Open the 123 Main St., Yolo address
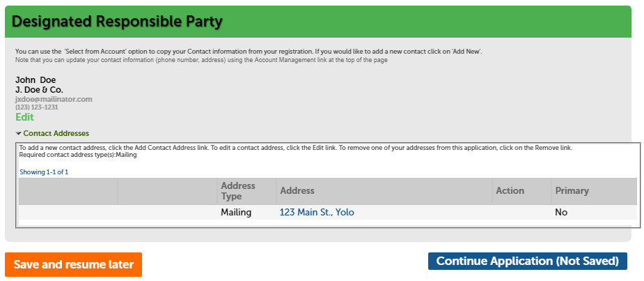Image resolution: width=644 pixels, height=281 pixels. coord(317,213)
